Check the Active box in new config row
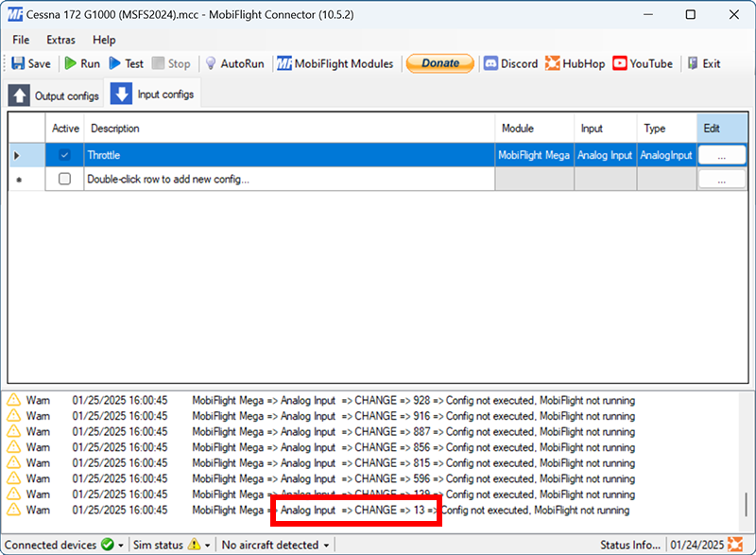The height and width of the screenshot is (555, 756). pyautogui.click(x=64, y=179)
